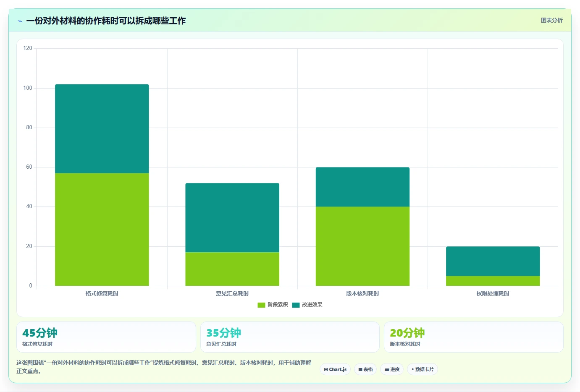
Task: Click the teal 改进效果 bar for 意见汇总耗时
Action: (232, 217)
